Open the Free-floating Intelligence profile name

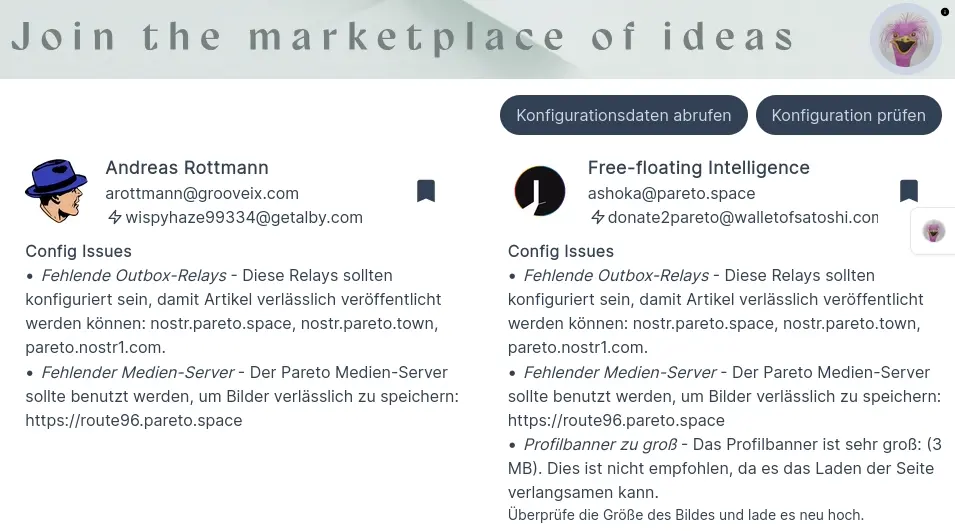tap(699, 167)
